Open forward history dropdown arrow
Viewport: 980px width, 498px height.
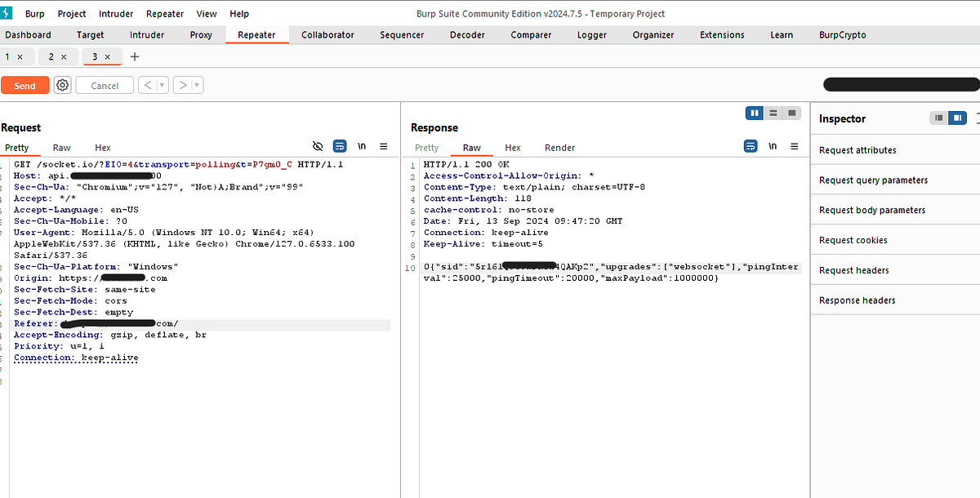coord(198,85)
